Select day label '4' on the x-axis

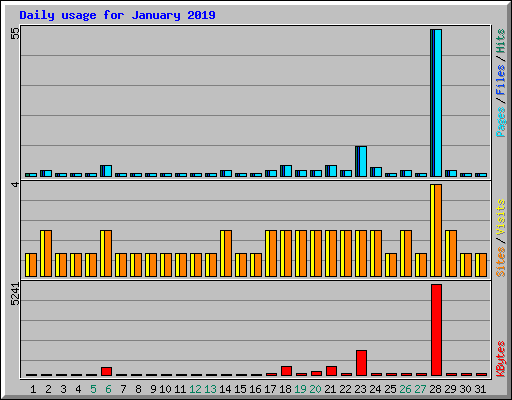[x=78, y=389]
